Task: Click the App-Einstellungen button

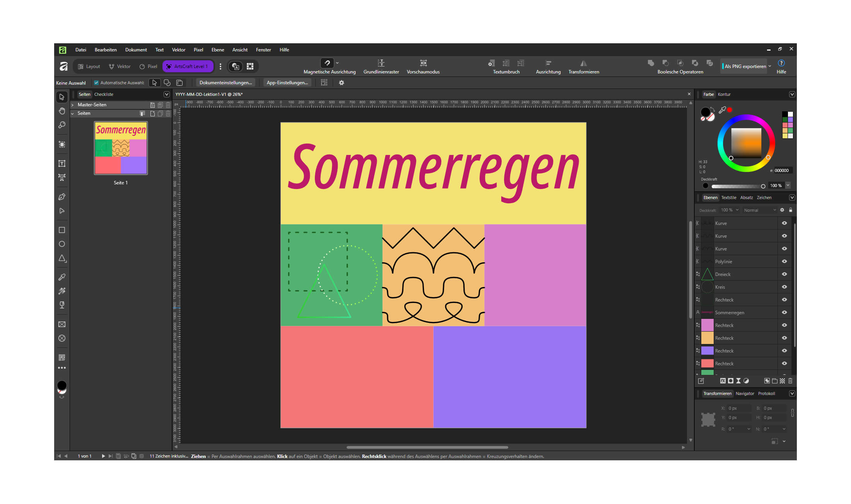Action: [287, 83]
